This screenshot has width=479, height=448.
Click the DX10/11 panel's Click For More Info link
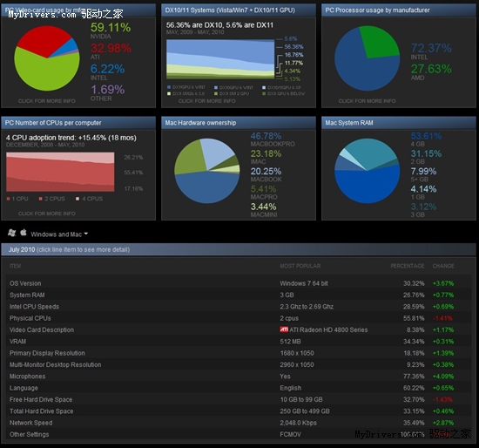(206, 101)
